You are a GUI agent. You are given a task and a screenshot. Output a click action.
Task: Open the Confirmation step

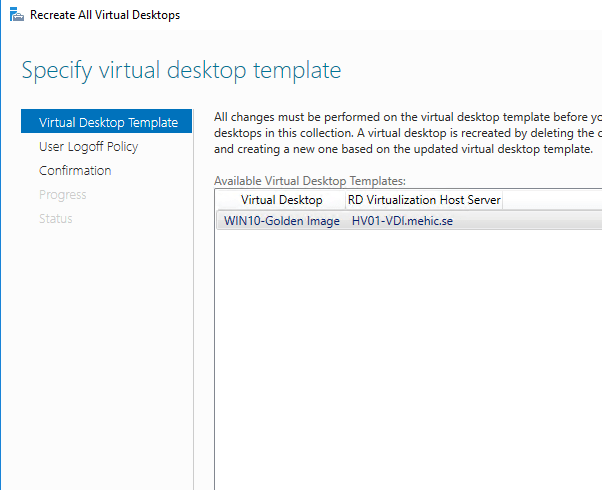pos(75,171)
